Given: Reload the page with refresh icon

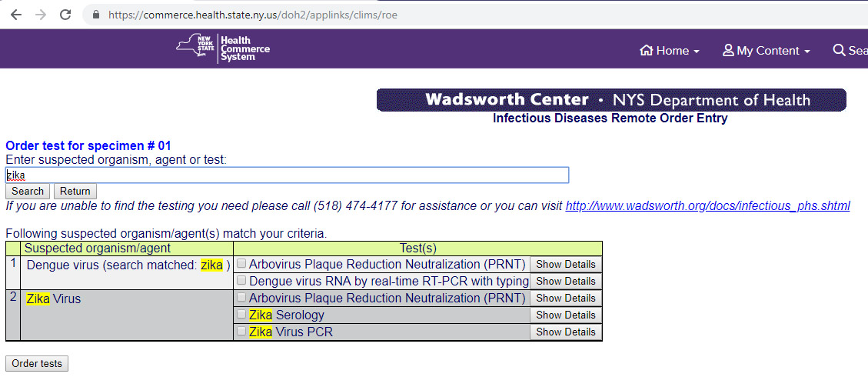Looking at the screenshot, I should tap(65, 15).
